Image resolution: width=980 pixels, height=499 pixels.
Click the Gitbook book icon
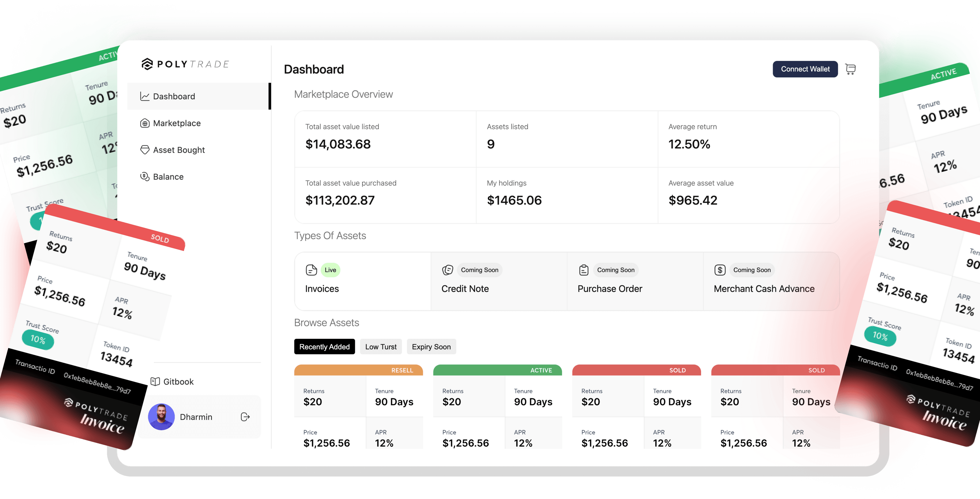click(156, 381)
